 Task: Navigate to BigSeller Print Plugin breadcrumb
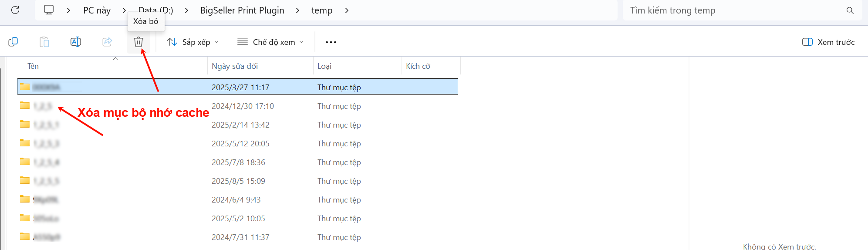pyautogui.click(x=242, y=10)
